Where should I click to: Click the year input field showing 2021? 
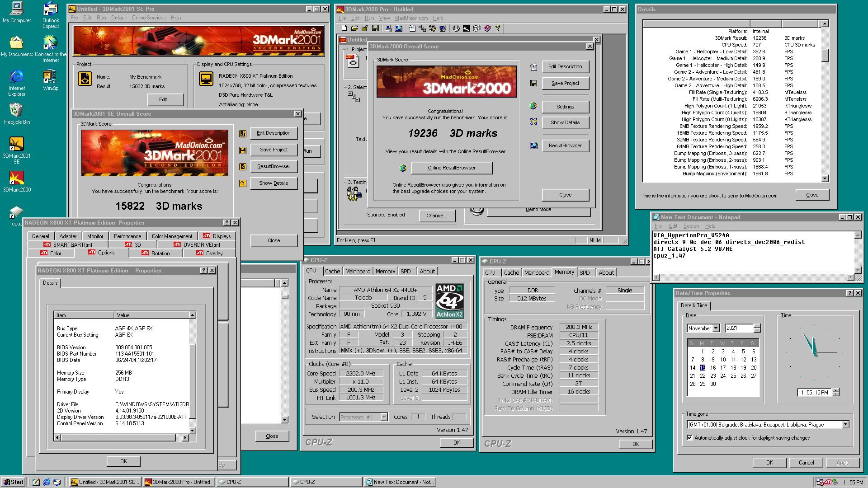point(739,328)
